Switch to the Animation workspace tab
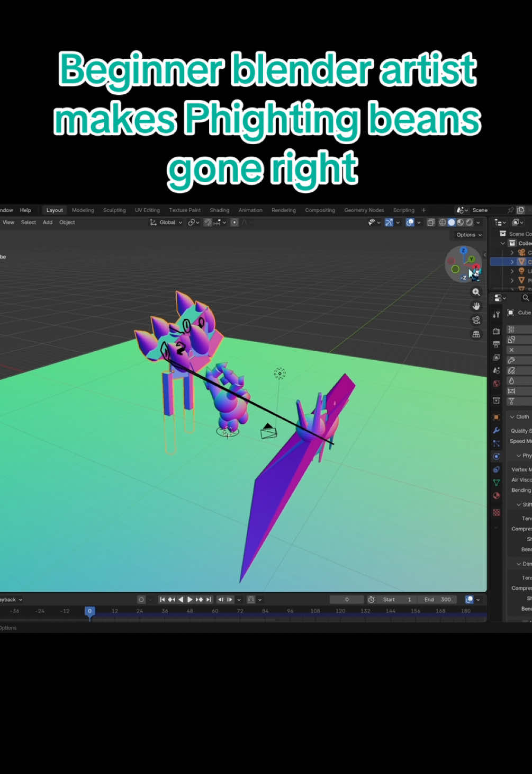 (250, 210)
